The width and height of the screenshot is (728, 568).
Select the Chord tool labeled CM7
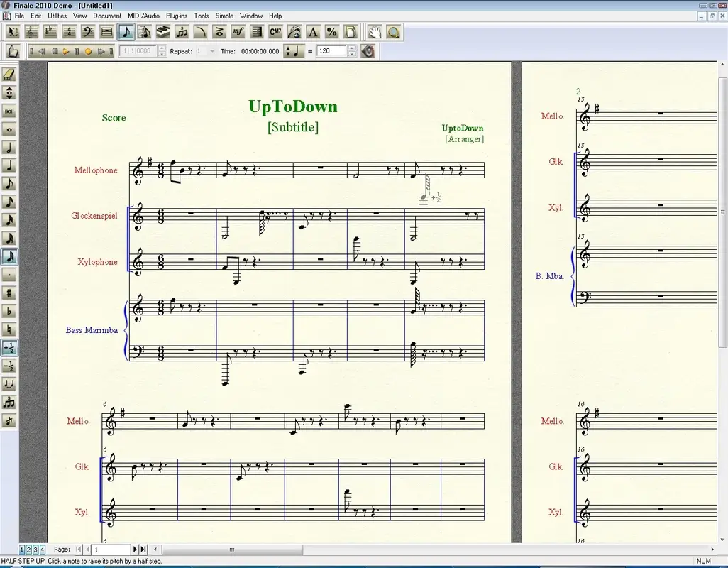(x=275, y=31)
